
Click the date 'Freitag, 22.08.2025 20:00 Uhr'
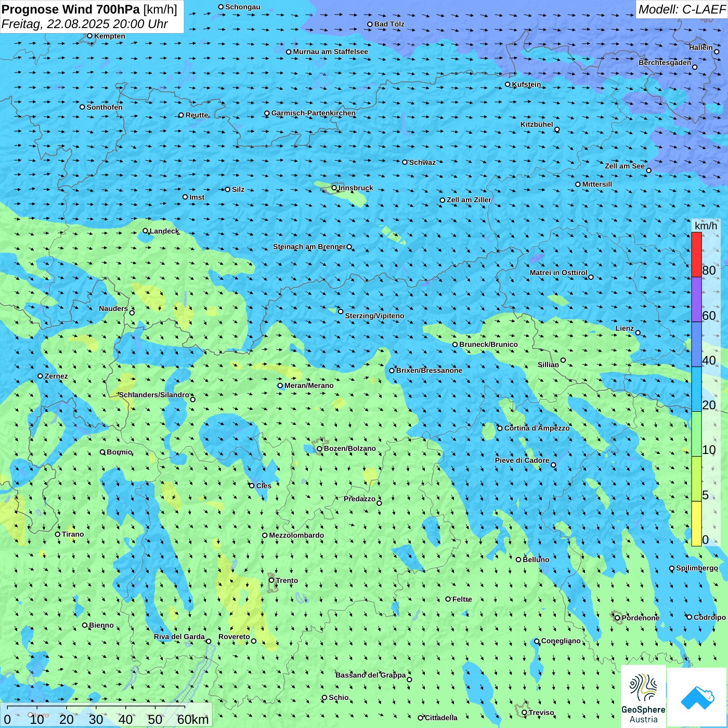click(x=85, y=24)
